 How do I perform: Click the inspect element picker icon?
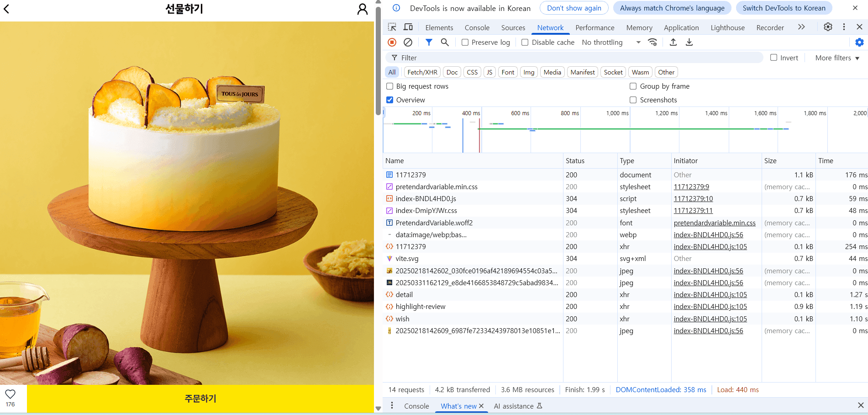(392, 27)
